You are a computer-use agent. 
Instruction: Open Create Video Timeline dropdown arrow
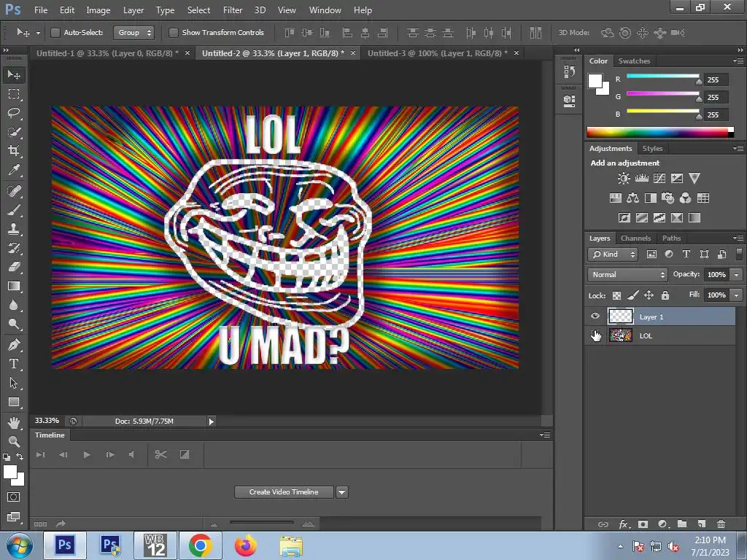pos(342,492)
